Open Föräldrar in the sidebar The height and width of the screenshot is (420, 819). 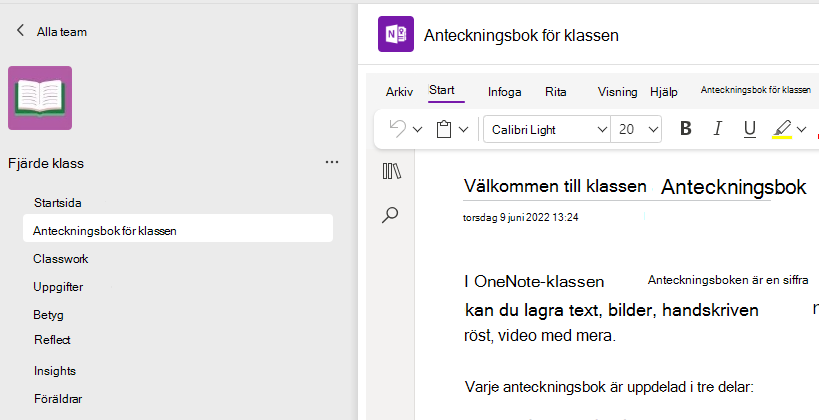pos(58,399)
